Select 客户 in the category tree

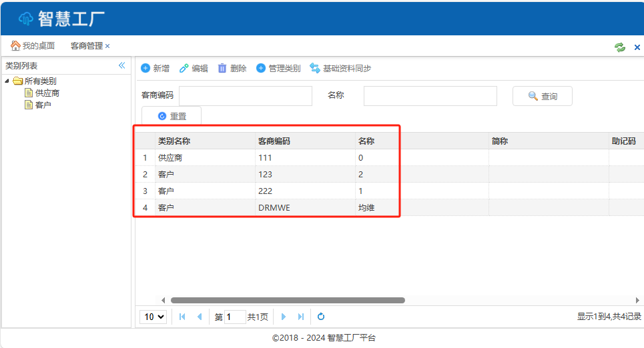(43, 105)
